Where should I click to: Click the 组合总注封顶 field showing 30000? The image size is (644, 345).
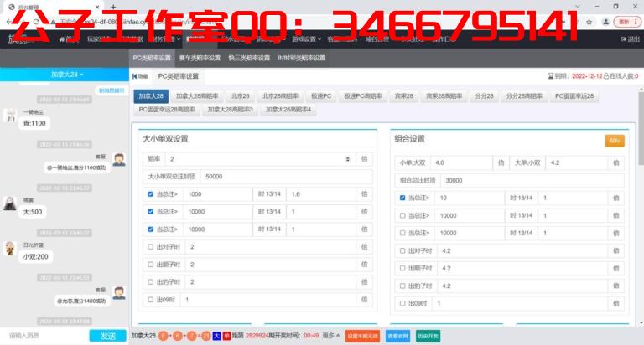(x=532, y=181)
